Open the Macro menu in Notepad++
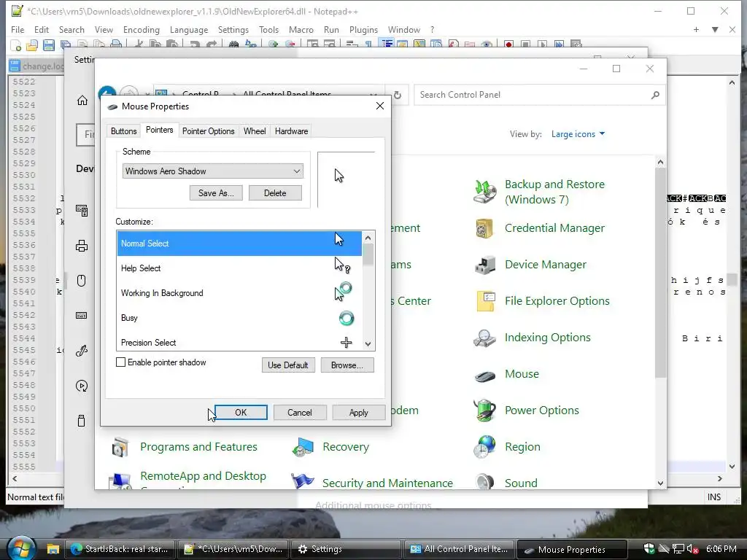This screenshot has height=560, width=747. coord(301,29)
